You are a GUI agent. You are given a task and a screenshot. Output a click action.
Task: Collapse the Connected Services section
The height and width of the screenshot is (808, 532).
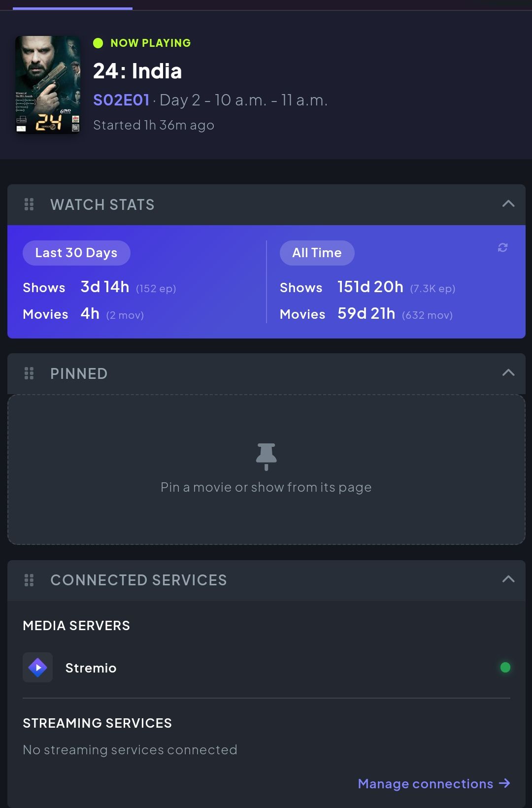coord(508,579)
